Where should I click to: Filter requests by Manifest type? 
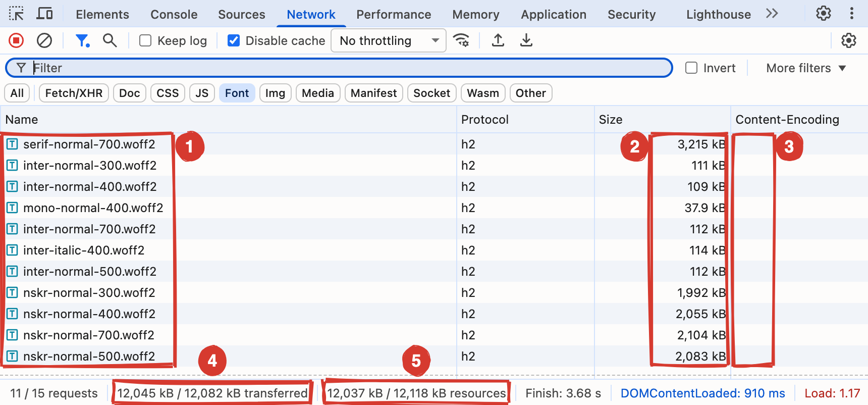pos(373,93)
